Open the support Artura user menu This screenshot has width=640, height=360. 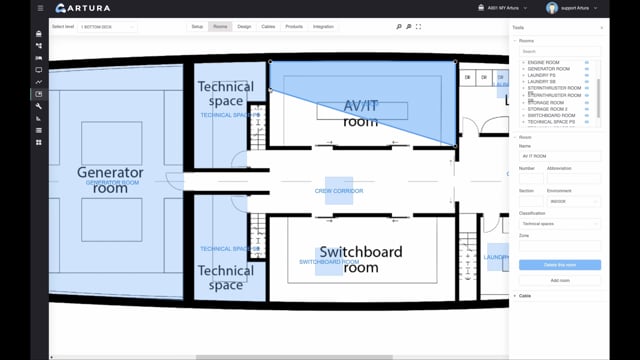pos(579,8)
